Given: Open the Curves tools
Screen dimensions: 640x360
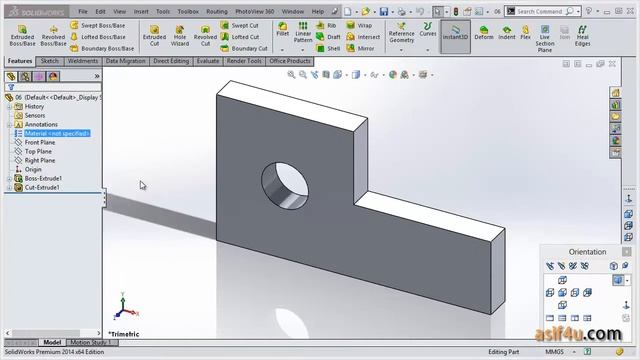Looking at the screenshot, I should coord(428,29).
